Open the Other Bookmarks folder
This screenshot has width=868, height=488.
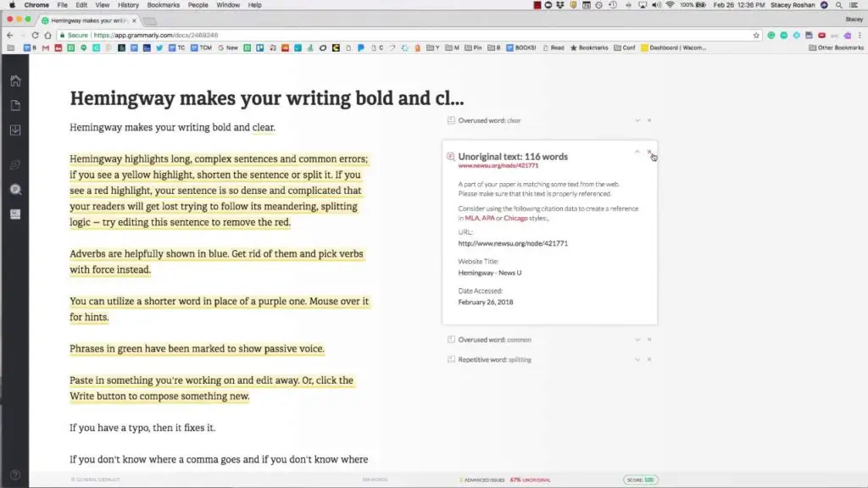click(836, 48)
